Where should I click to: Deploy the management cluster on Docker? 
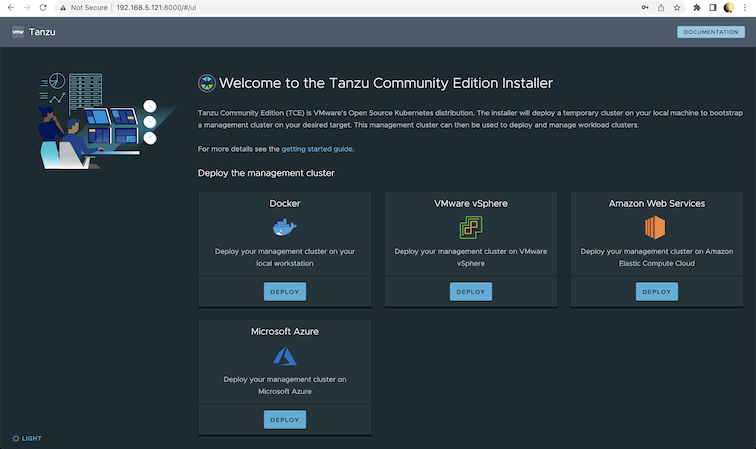[x=284, y=292]
